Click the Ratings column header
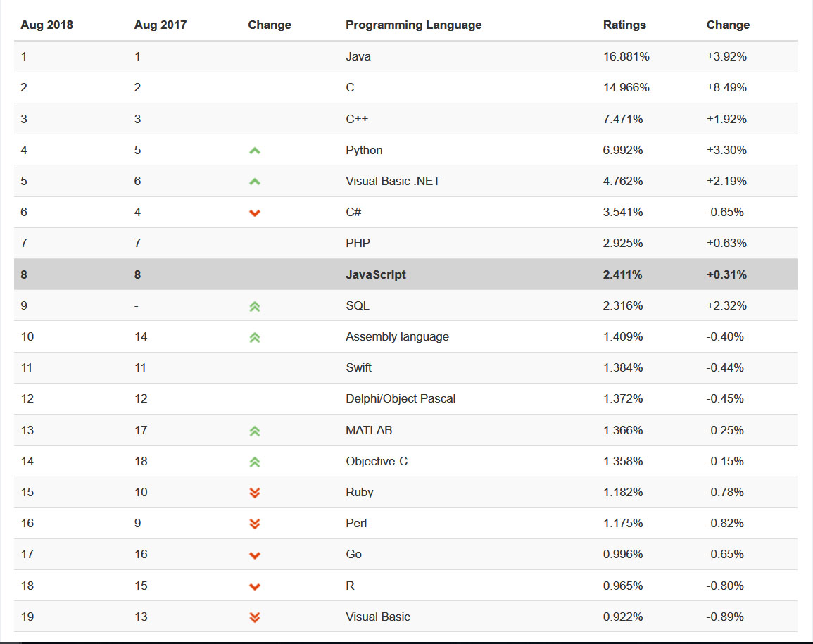The width and height of the screenshot is (813, 644). [624, 25]
